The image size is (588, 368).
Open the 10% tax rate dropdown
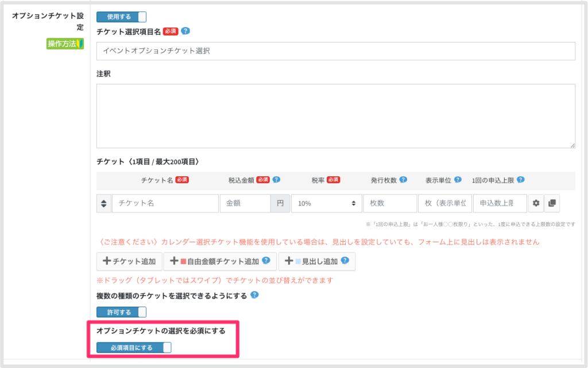[327, 203]
